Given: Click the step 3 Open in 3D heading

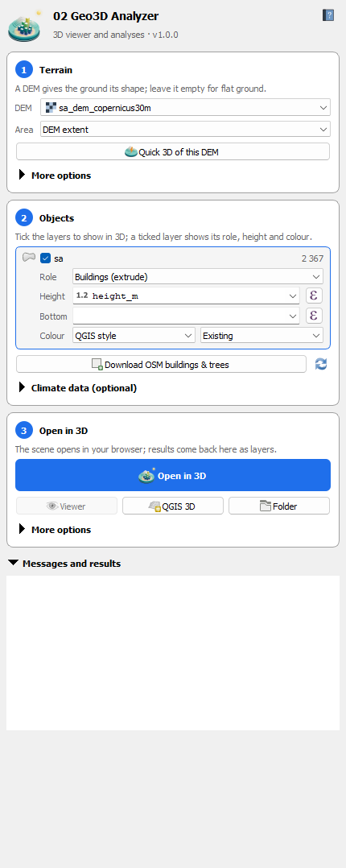Looking at the screenshot, I should 63,431.
